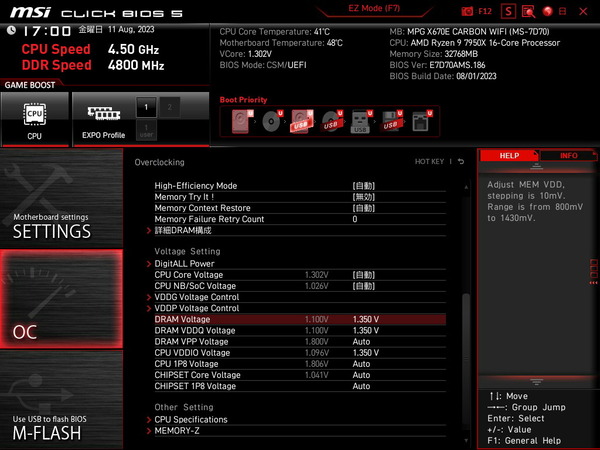Click the 17:00 clock display
This screenshot has height=450, width=600.
47,31
